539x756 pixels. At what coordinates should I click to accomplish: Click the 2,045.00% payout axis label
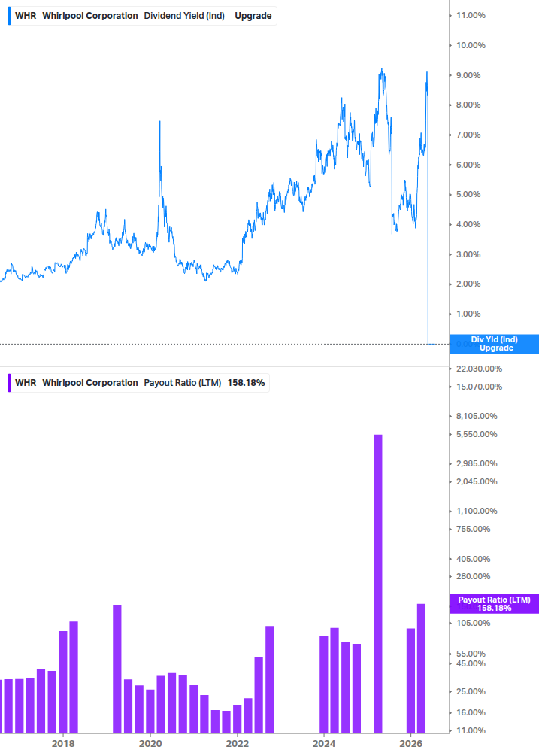click(x=477, y=481)
